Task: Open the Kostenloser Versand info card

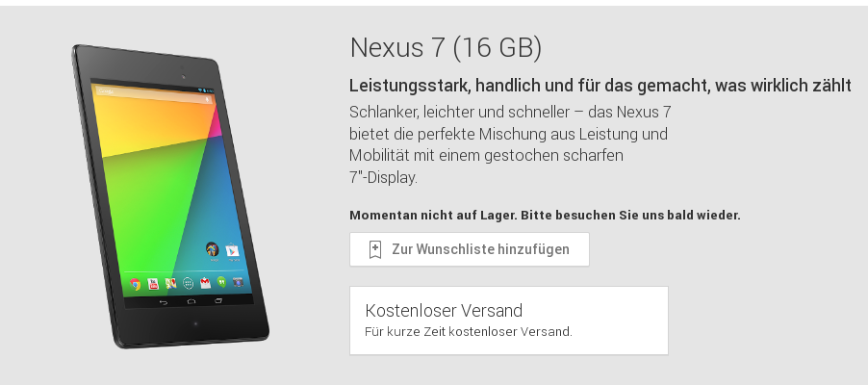Action: 509,321
